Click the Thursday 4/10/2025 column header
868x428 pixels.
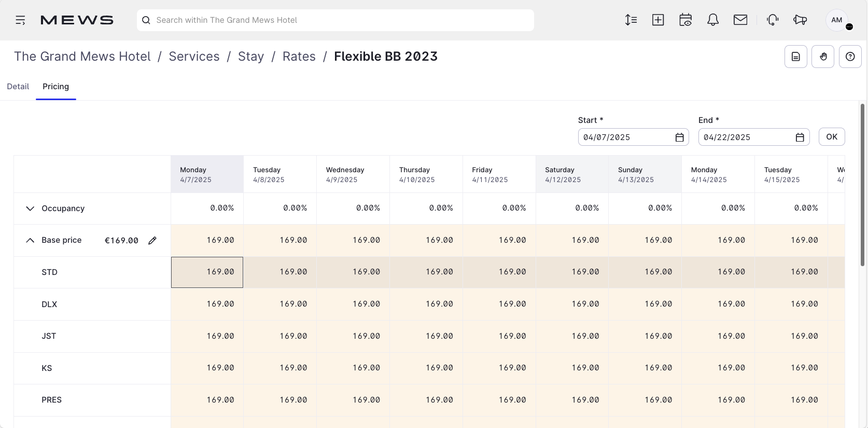tap(426, 174)
